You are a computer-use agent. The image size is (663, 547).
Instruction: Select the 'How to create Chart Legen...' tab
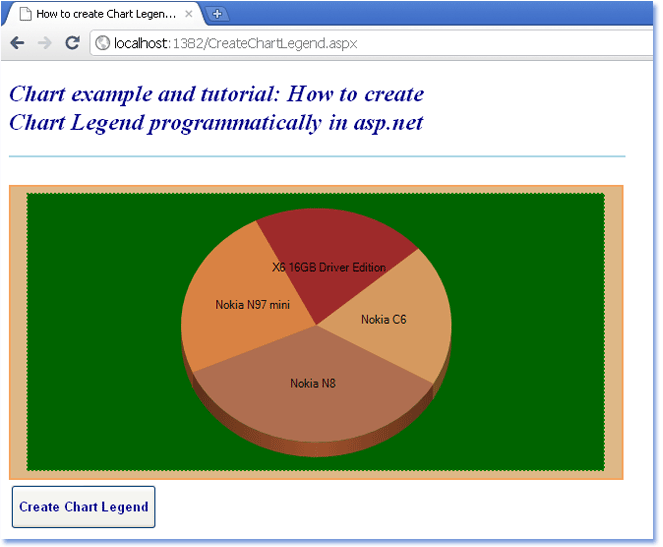(104, 14)
